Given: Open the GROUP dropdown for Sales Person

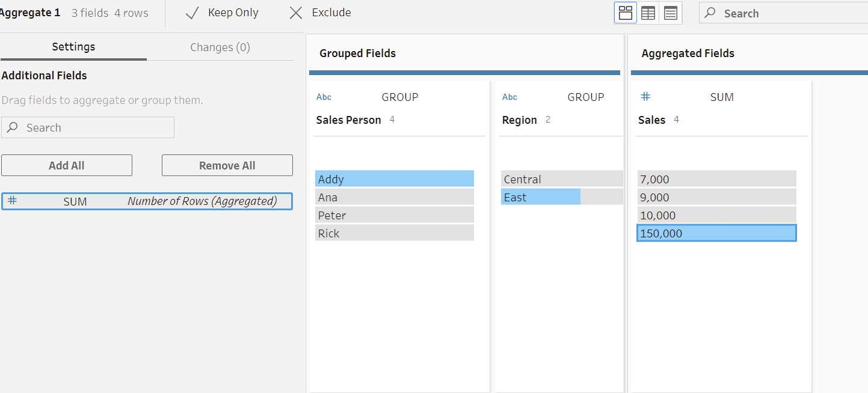Looking at the screenshot, I should click(400, 97).
